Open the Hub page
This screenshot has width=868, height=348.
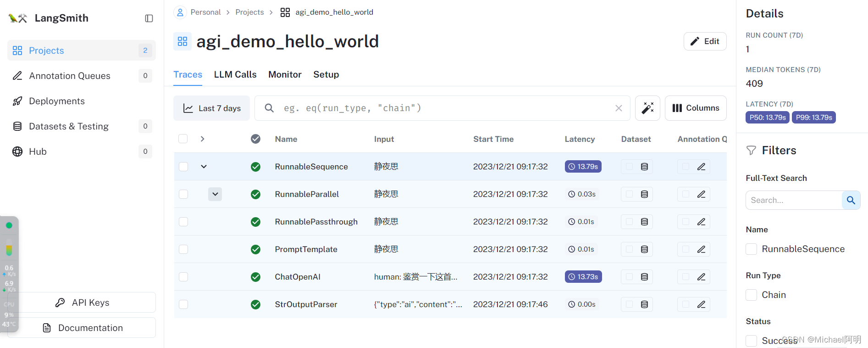(x=82, y=152)
